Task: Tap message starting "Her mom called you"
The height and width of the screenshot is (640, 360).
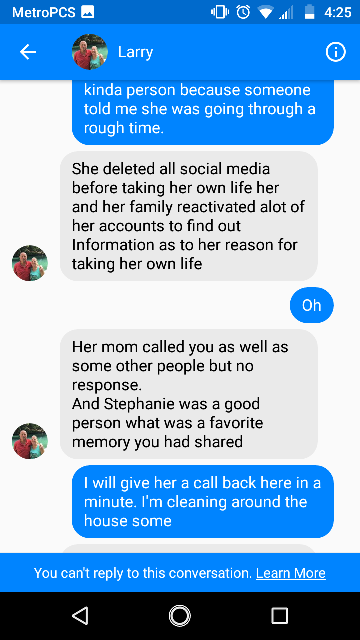Action: (189, 394)
